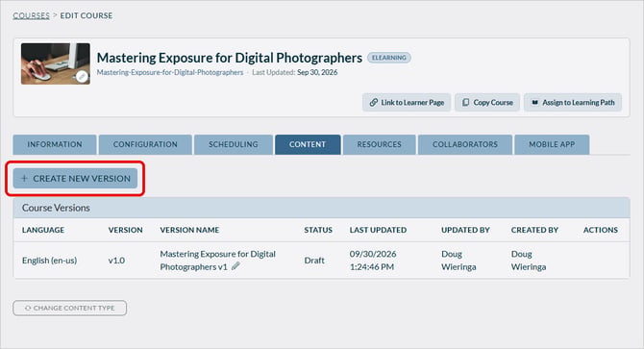Click Assign to Learning Path button
Image resolution: width=644 pixels, height=349 pixels.
click(573, 102)
